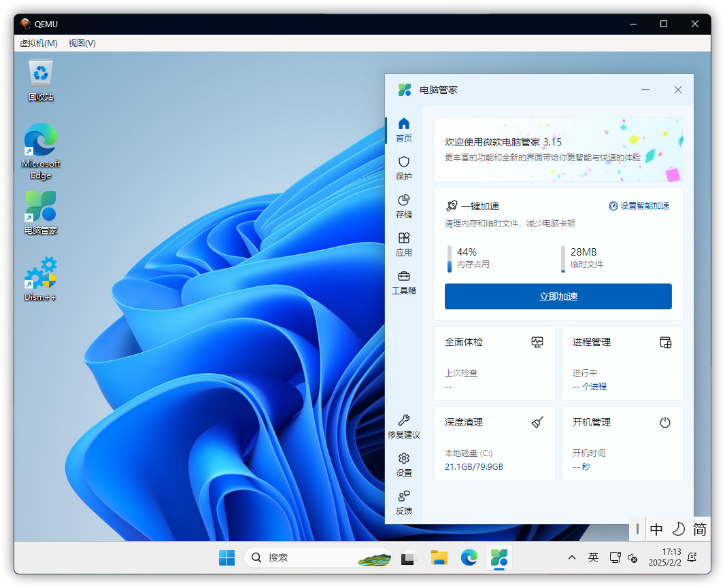
Task: Click the 一键加速 rocket icon
Action: tap(452, 206)
